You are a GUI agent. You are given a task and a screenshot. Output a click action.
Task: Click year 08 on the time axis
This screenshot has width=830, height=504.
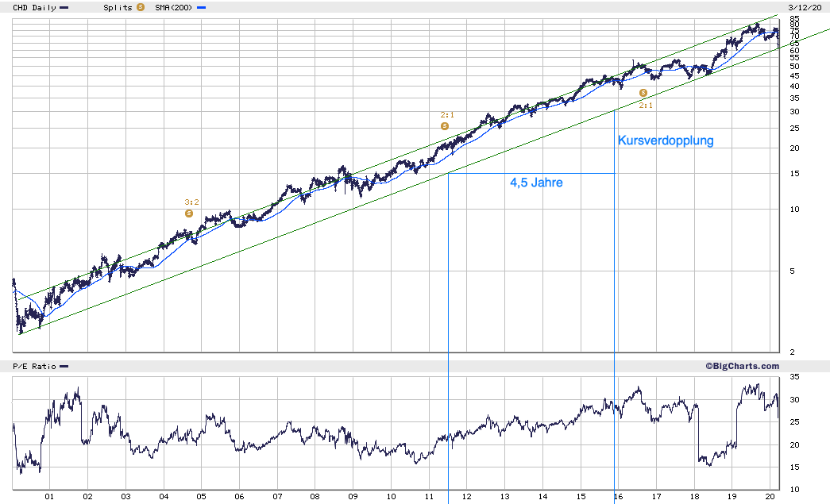[315, 497]
